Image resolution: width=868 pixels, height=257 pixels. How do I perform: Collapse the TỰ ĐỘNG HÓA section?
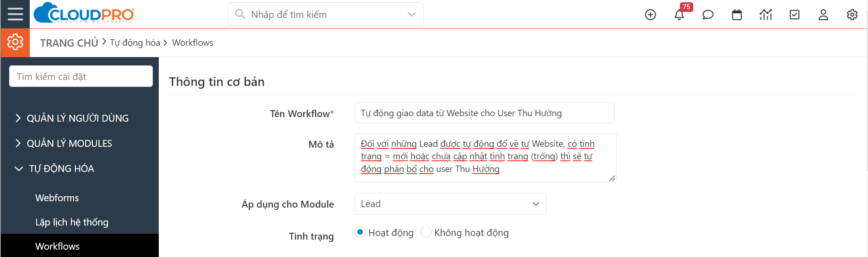point(54,168)
